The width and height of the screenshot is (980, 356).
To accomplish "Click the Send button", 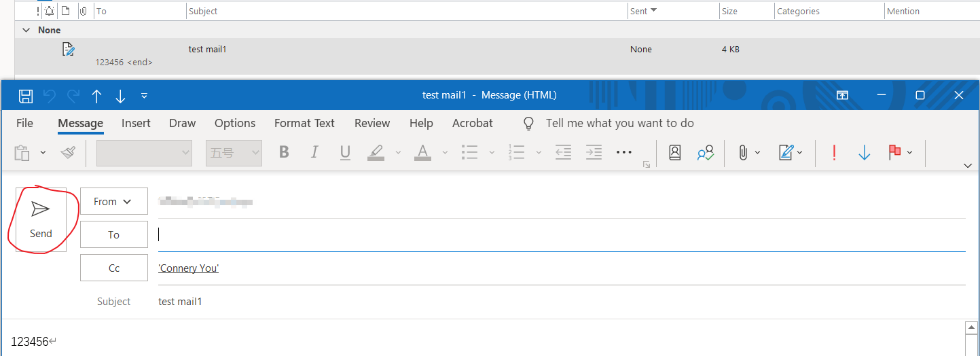I will (41, 219).
